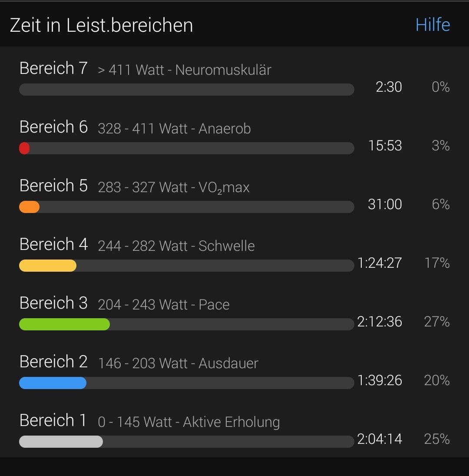Select the Bereich 5 label
This screenshot has width=469, height=476.
(x=53, y=186)
